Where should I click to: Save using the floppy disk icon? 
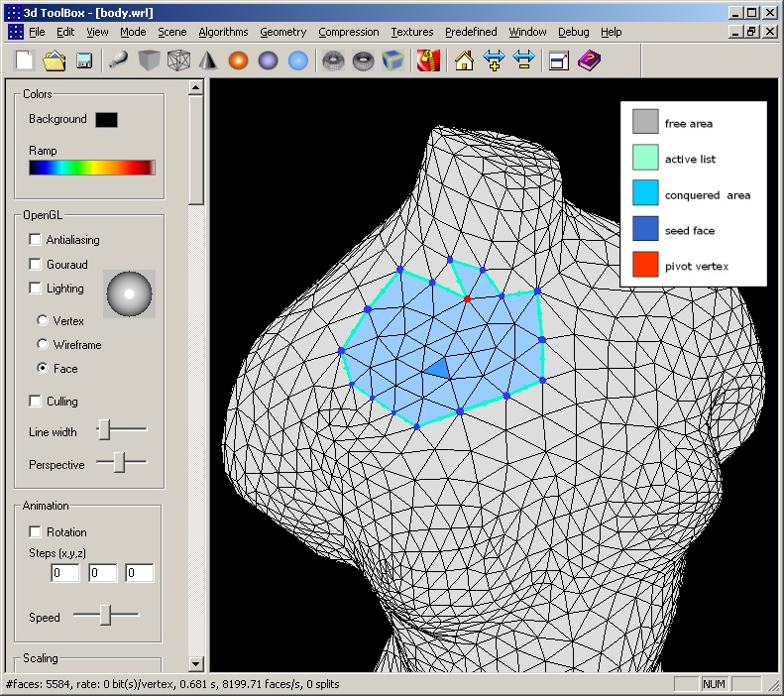click(x=84, y=60)
